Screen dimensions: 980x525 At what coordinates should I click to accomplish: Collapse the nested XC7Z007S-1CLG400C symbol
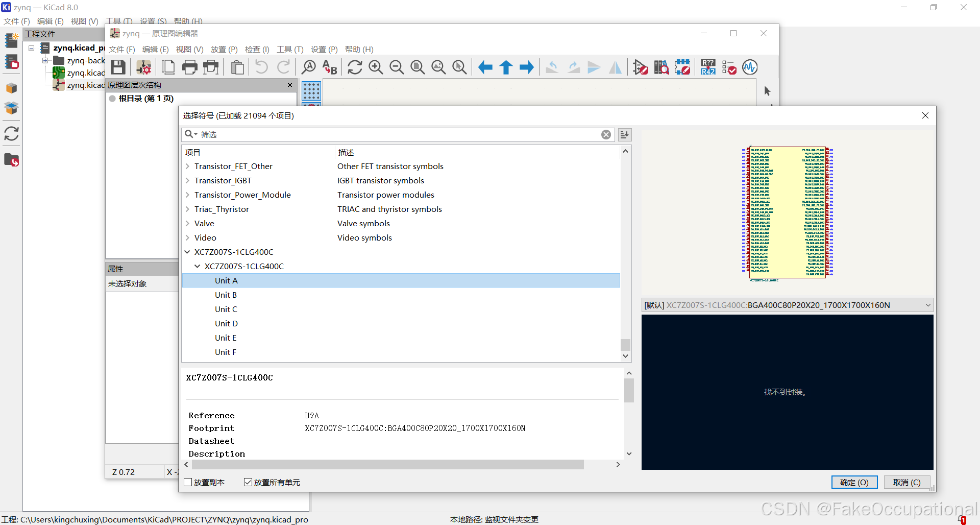pos(198,267)
